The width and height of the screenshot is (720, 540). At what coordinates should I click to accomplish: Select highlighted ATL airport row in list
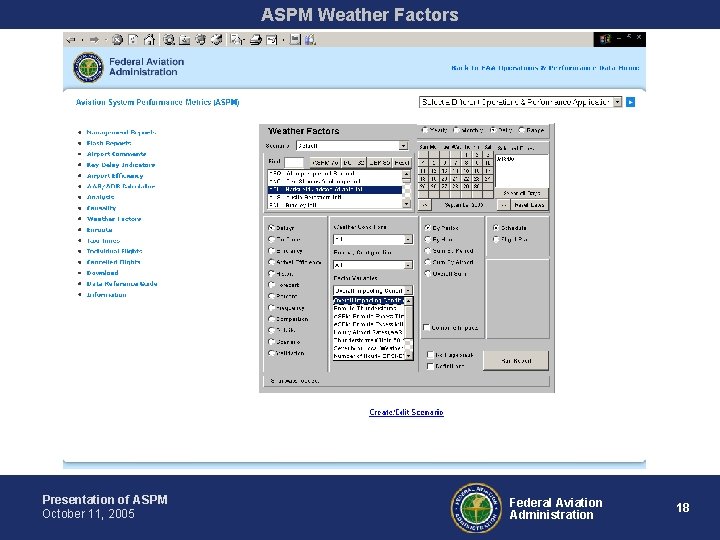point(335,190)
